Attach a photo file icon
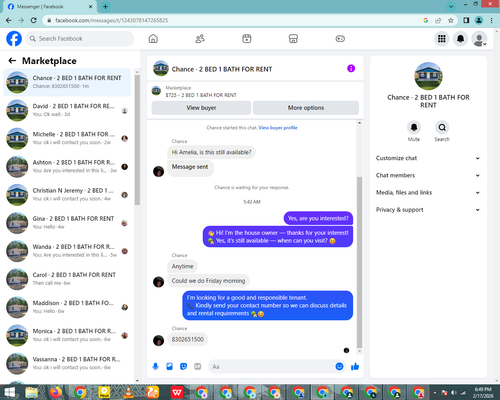 tap(170, 367)
